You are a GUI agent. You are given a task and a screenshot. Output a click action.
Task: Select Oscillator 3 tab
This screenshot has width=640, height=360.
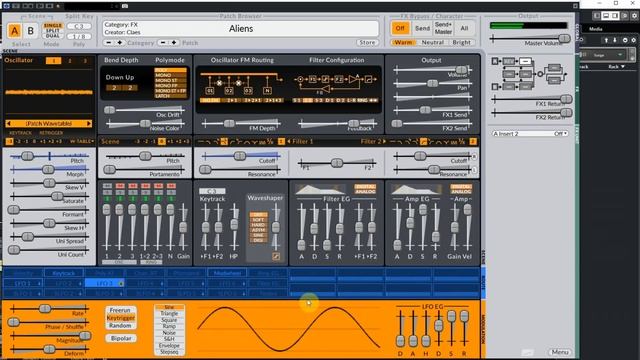pos(85,61)
